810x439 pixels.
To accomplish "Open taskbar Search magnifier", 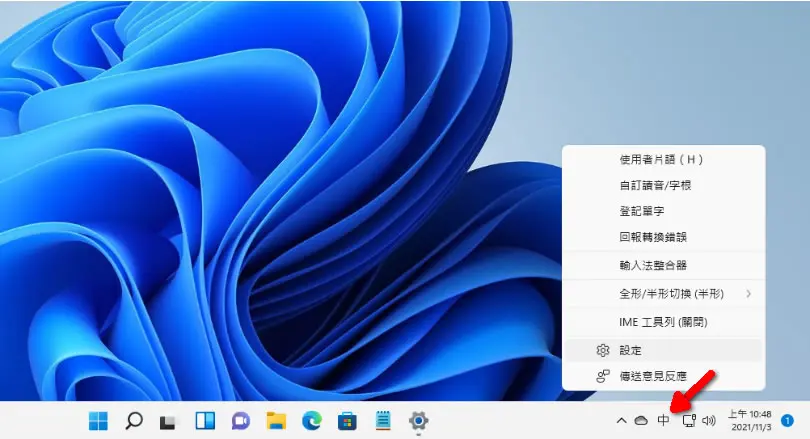I will pyautogui.click(x=134, y=421).
